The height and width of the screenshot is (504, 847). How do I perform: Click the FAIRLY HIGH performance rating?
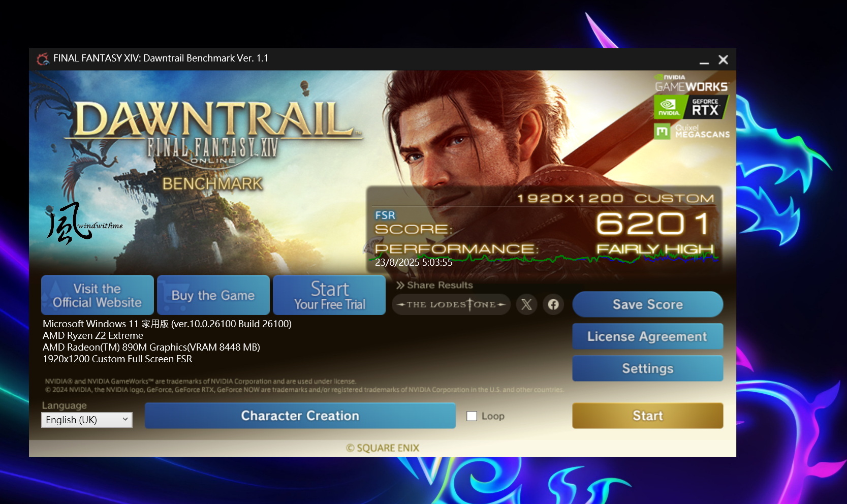click(655, 249)
